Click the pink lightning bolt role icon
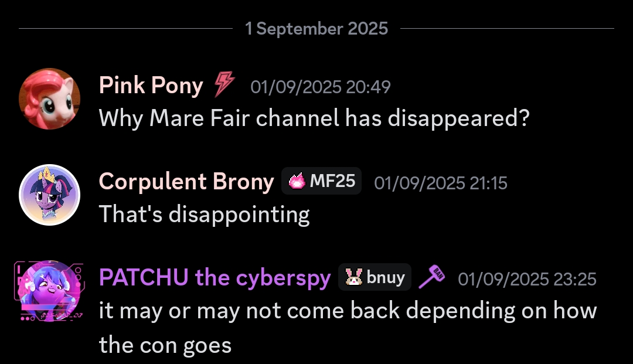Screen dimensions: 633x364 [x=224, y=84]
